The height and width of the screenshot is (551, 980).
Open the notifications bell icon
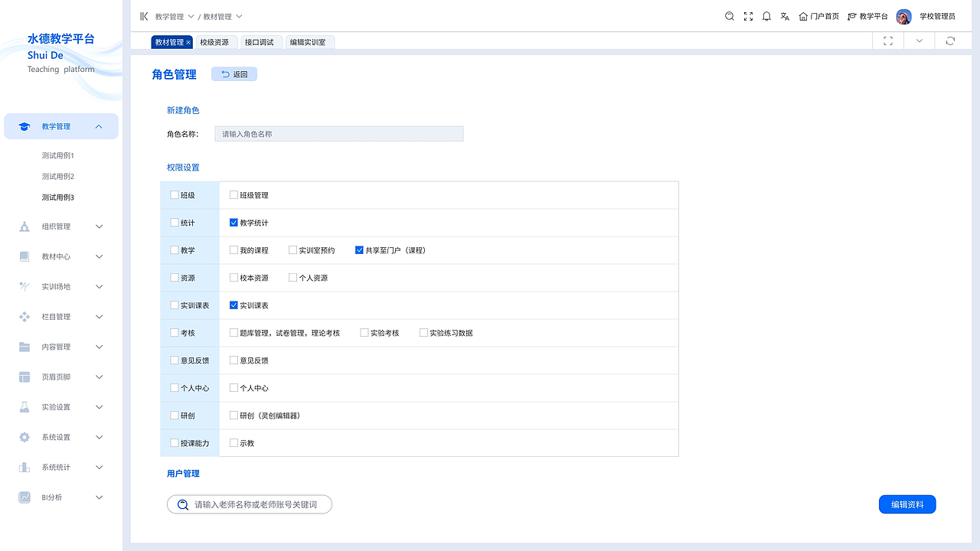tap(766, 15)
